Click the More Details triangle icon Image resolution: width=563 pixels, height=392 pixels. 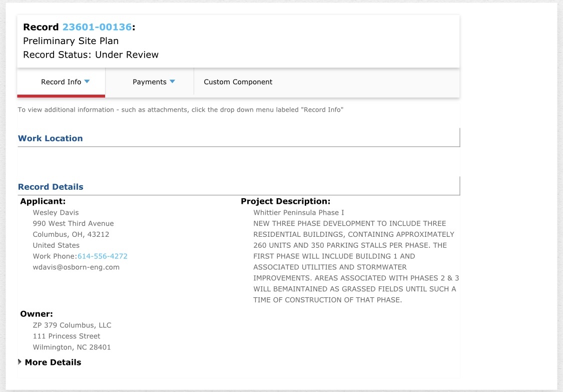click(20, 362)
